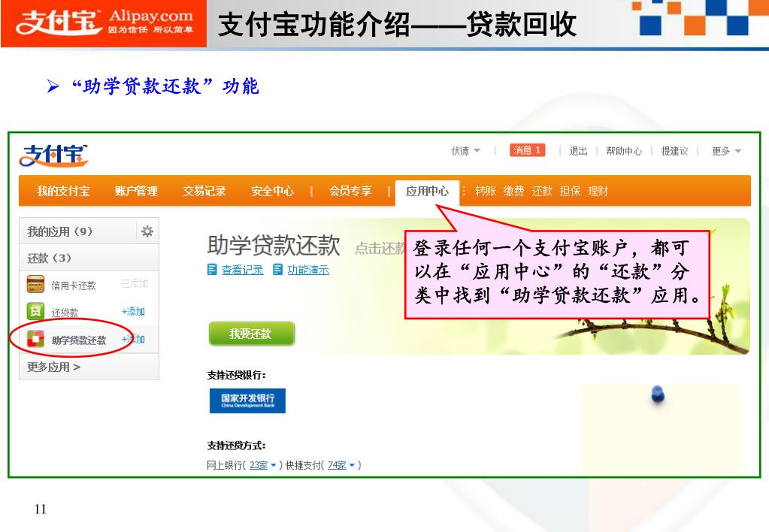Expand the 更多 dropdown in top bar
Screen dimensions: 769x532
[726, 151]
